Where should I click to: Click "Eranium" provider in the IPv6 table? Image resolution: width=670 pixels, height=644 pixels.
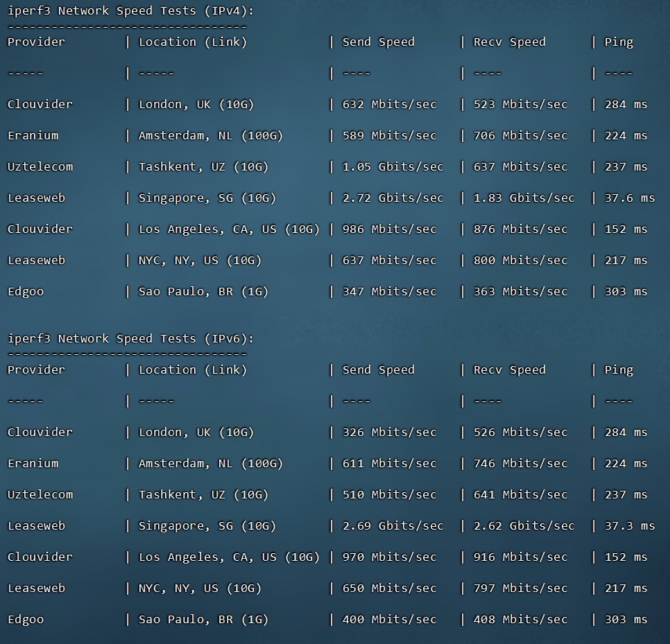(33, 464)
